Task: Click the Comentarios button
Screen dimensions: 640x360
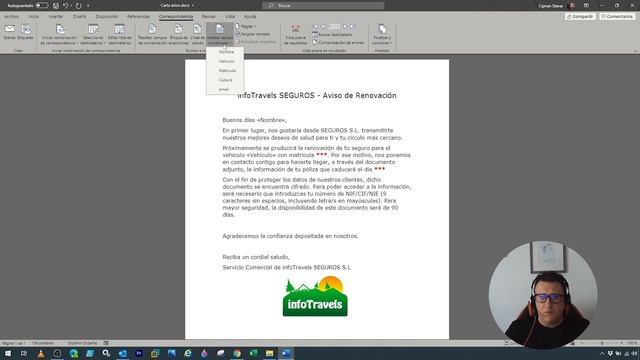Action: point(617,17)
